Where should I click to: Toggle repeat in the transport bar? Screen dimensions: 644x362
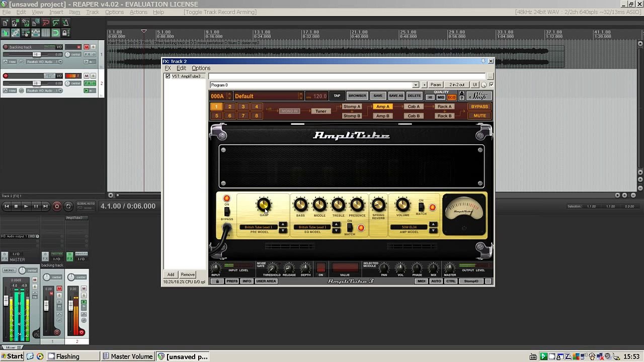click(68, 206)
